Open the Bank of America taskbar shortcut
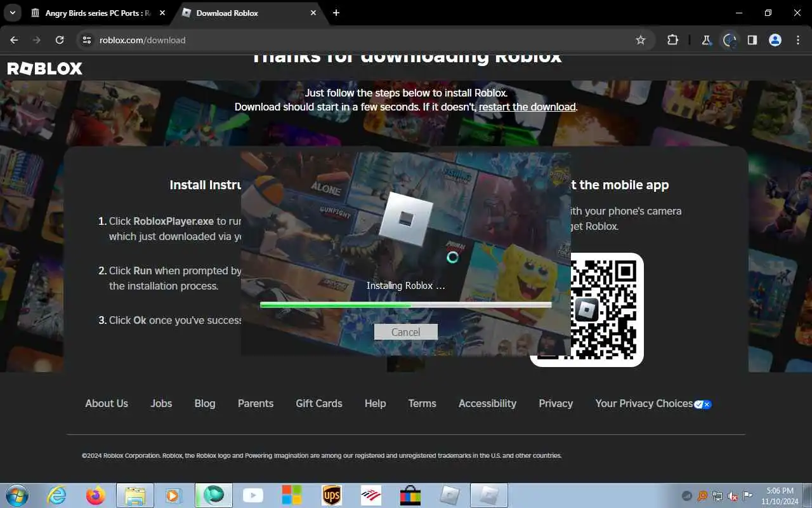This screenshot has width=812, height=508. click(371, 495)
